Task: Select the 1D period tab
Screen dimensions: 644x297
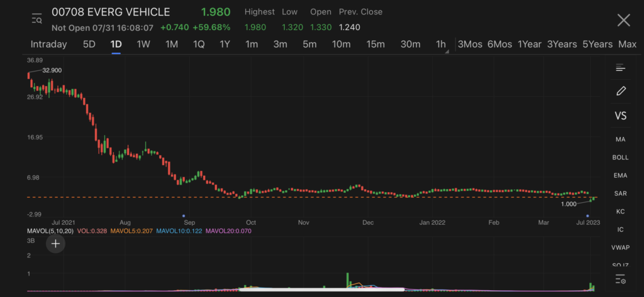Action: click(116, 45)
